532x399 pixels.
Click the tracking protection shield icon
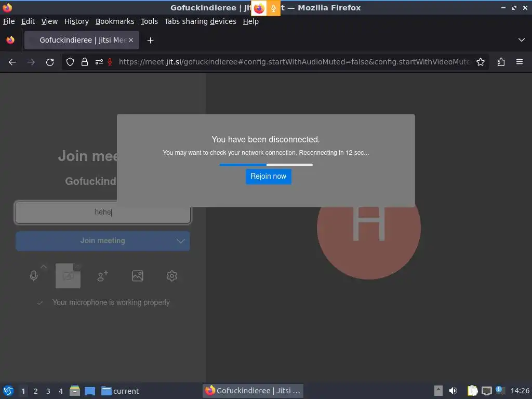click(70, 62)
